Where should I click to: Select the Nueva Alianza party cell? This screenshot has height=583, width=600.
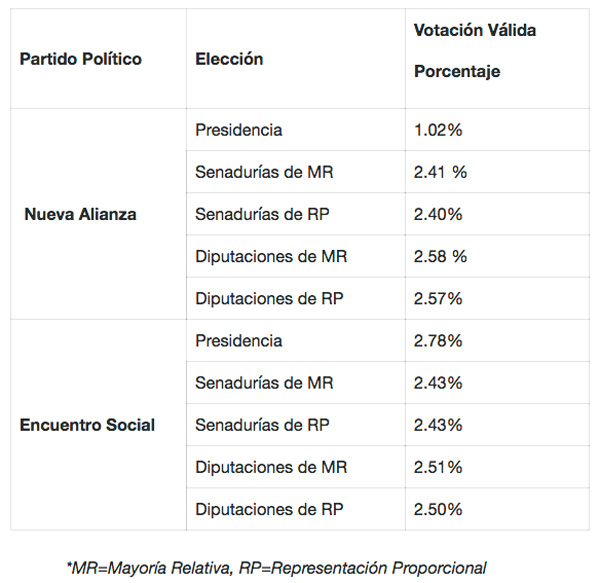tap(80, 214)
